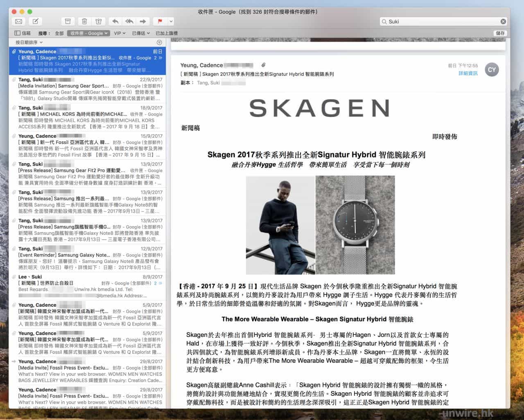Click the 儲存 save search button
This screenshot has height=420, width=524.
[500, 33]
